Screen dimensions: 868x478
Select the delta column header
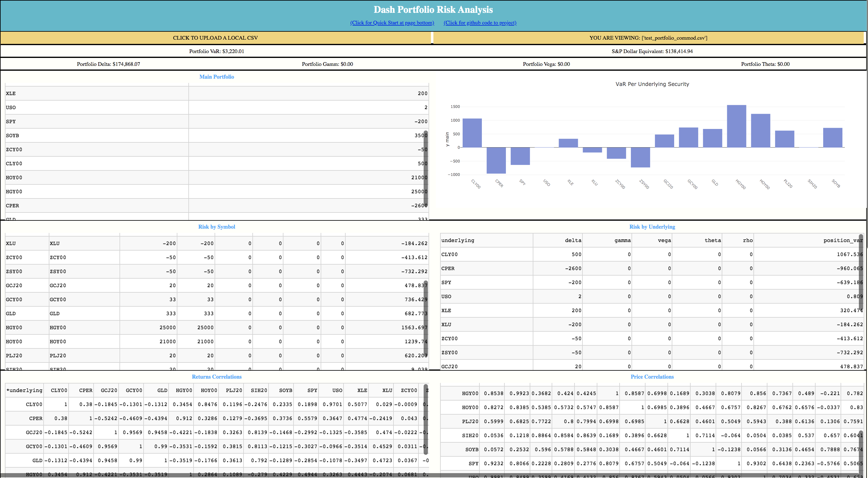pyautogui.click(x=573, y=240)
